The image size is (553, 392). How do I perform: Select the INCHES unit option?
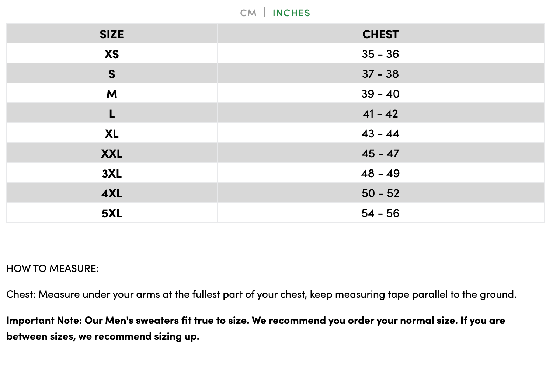point(291,13)
